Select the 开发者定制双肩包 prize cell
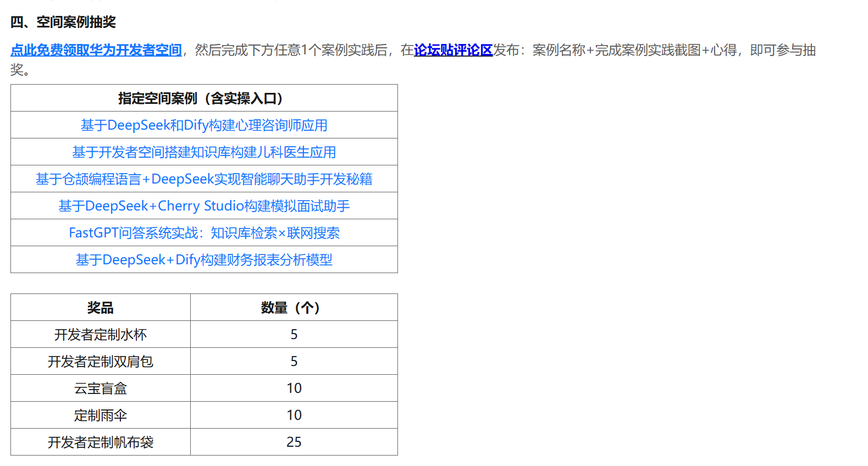Screen dimensions: 868x466 click(x=101, y=362)
